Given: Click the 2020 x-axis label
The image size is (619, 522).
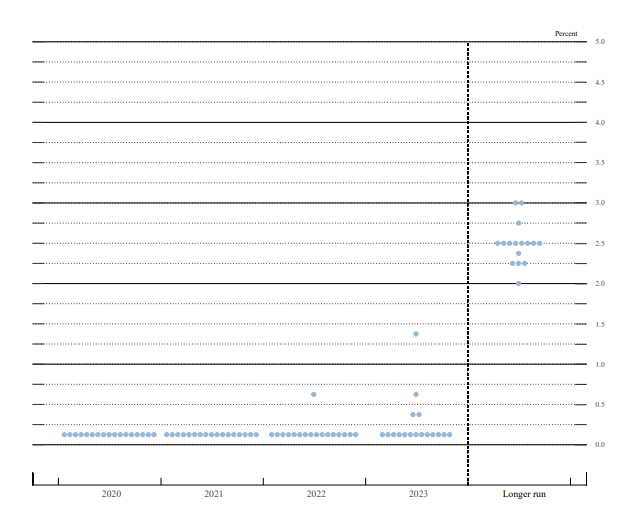Looking at the screenshot, I should pyautogui.click(x=111, y=494).
